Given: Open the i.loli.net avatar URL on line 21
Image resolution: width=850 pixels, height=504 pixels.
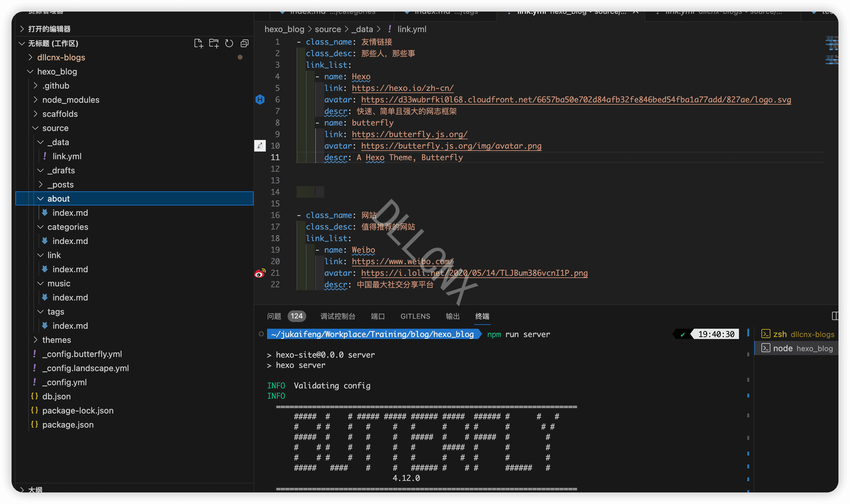Looking at the screenshot, I should click(x=474, y=273).
